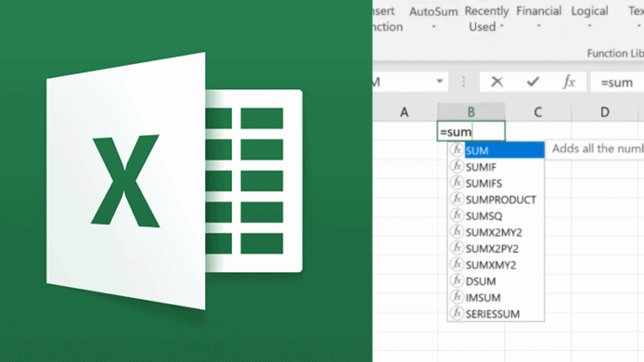Select column D header

tap(605, 111)
